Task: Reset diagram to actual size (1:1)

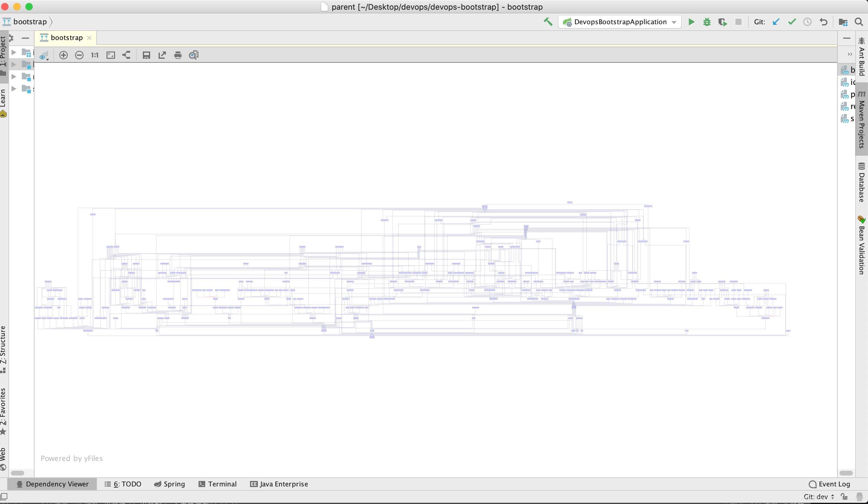Action: (95, 55)
